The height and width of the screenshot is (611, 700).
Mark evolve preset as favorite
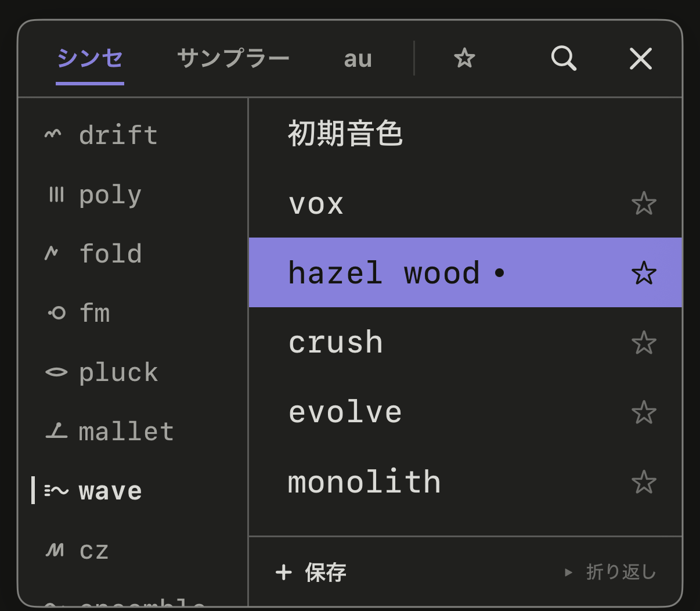644,412
